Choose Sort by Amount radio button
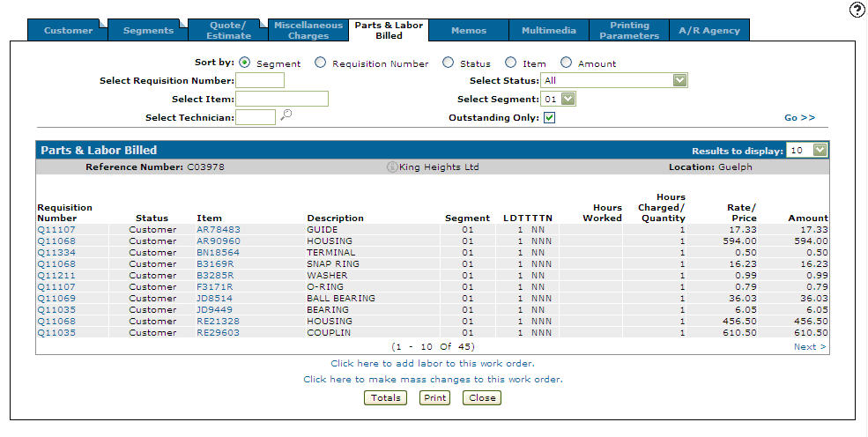This screenshot has width=868, height=437. (567, 63)
